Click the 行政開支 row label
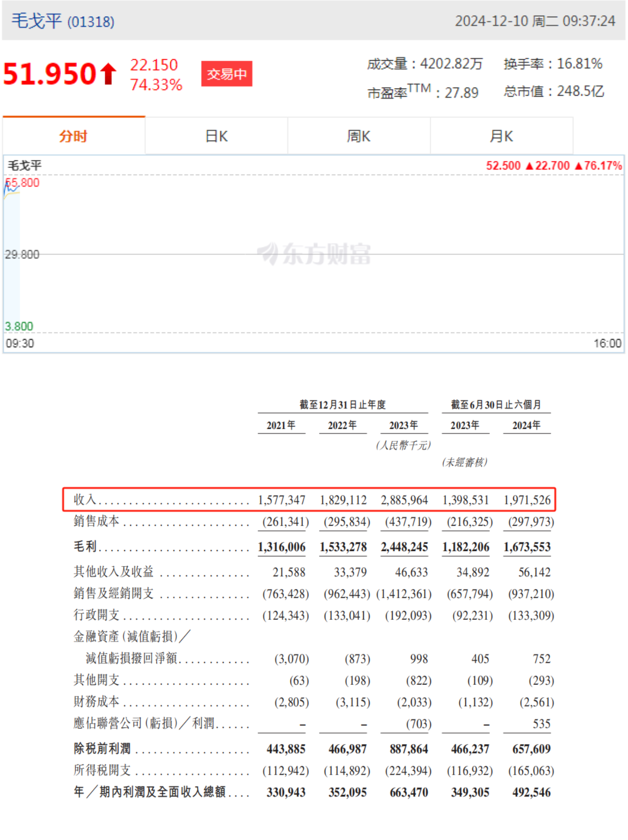 97,615
